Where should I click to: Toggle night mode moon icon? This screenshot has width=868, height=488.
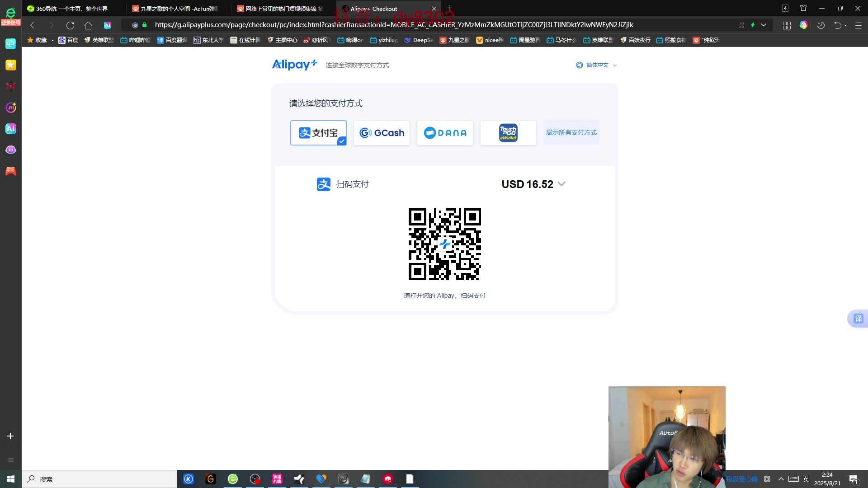821,25
